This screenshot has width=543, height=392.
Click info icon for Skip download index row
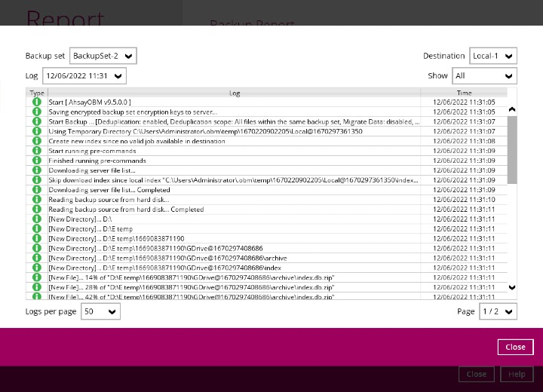point(37,180)
